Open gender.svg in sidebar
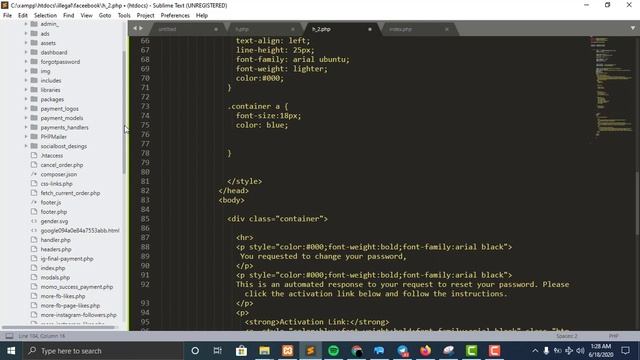640x360 pixels. point(54,221)
